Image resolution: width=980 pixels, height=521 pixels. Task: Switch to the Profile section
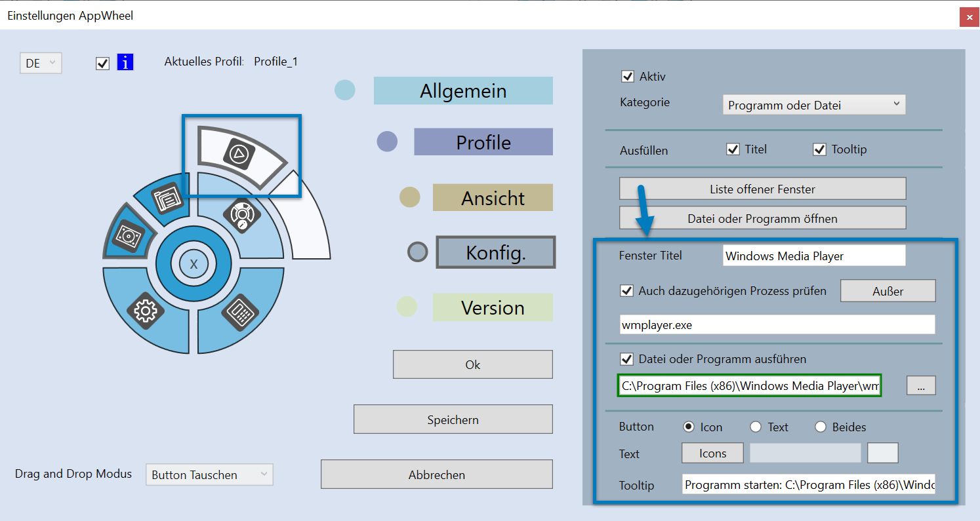[483, 142]
